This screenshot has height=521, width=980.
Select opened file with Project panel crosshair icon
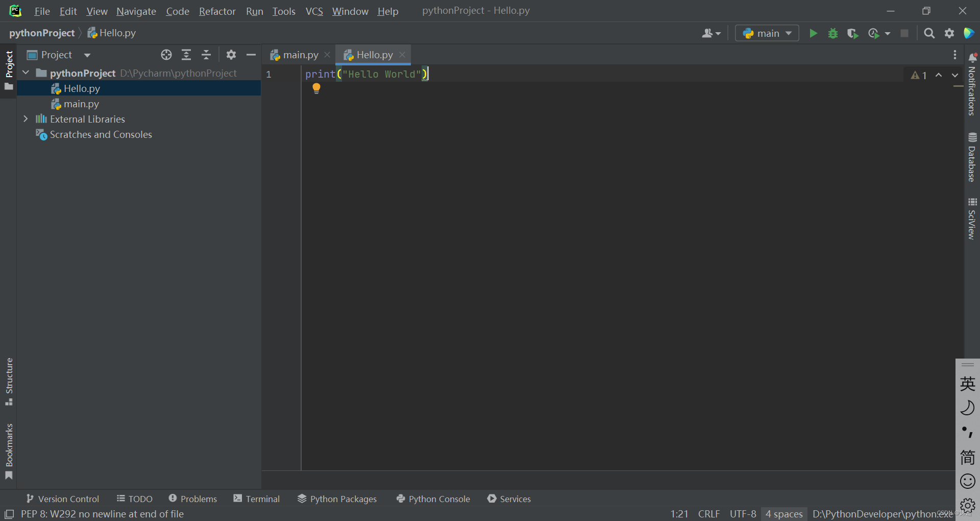coord(166,55)
